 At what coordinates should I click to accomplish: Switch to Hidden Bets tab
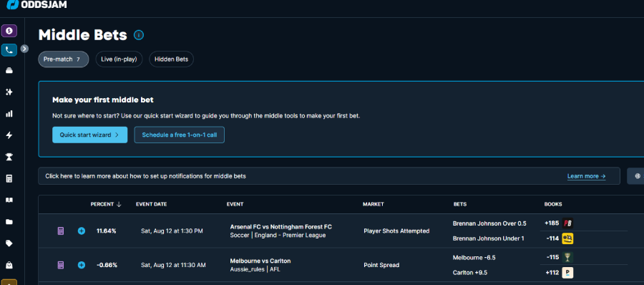[171, 59]
